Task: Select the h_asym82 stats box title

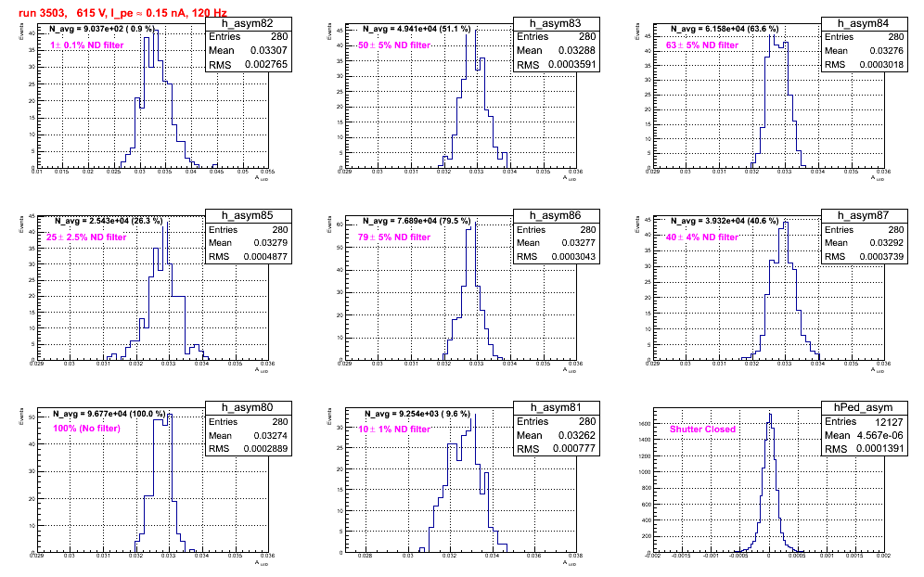Action: 248,23
